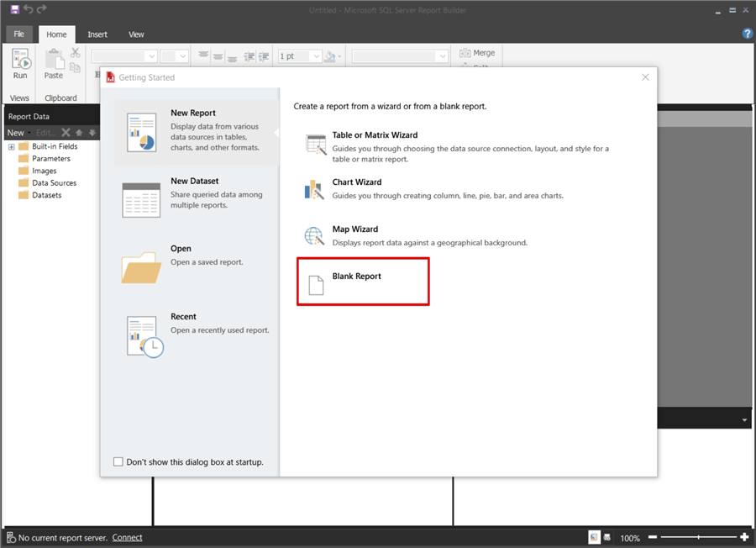Screen dimensions: 756x548
Task: Click the decrease indent icon
Action: (x=249, y=56)
